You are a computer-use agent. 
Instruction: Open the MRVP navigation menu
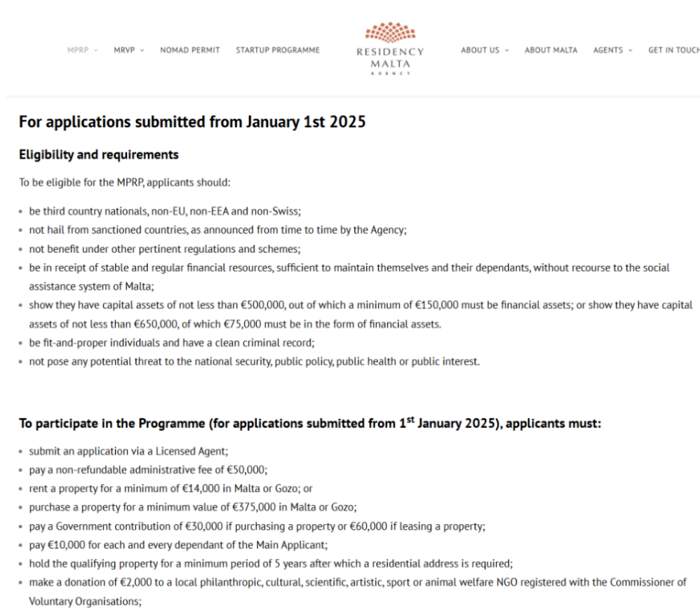(124, 50)
